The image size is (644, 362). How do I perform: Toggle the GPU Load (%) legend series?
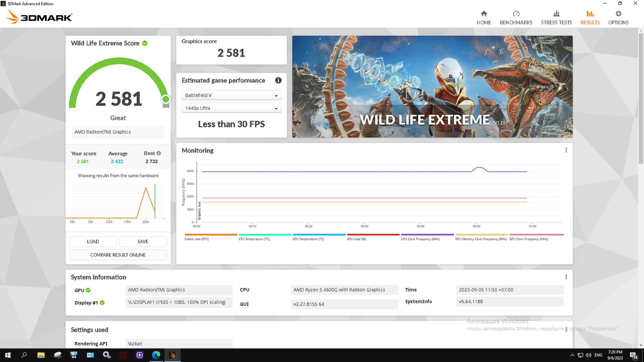[x=373, y=237]
